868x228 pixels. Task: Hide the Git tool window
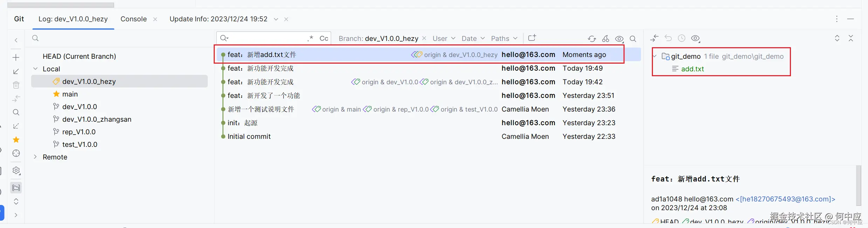pos(850,19)
